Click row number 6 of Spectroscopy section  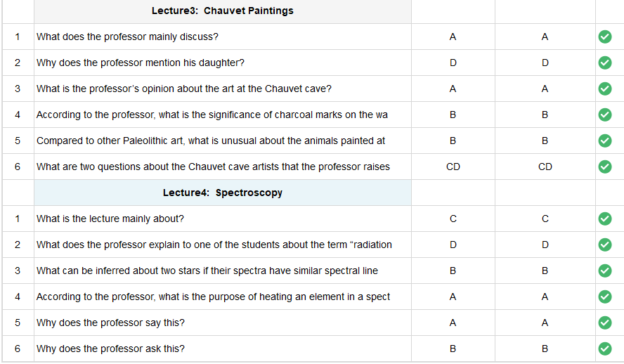click(18, 349)
